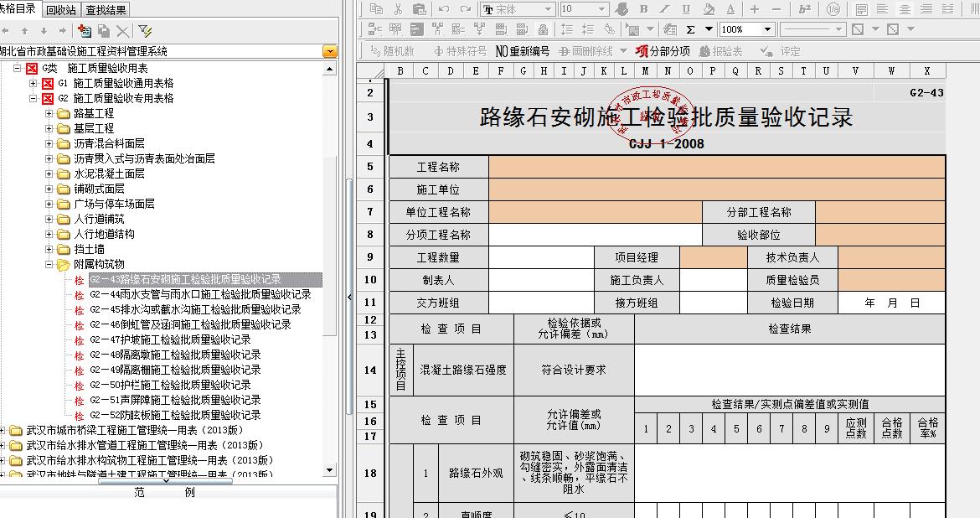Image resolution: width=980 pixels, height=518 pixels.
Task: Click the undo arrow icon
Action: (x=443, y=9)
